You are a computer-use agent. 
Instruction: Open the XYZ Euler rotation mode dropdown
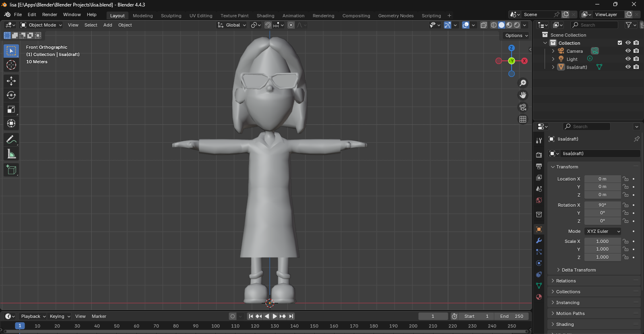(x=603, y=231)
